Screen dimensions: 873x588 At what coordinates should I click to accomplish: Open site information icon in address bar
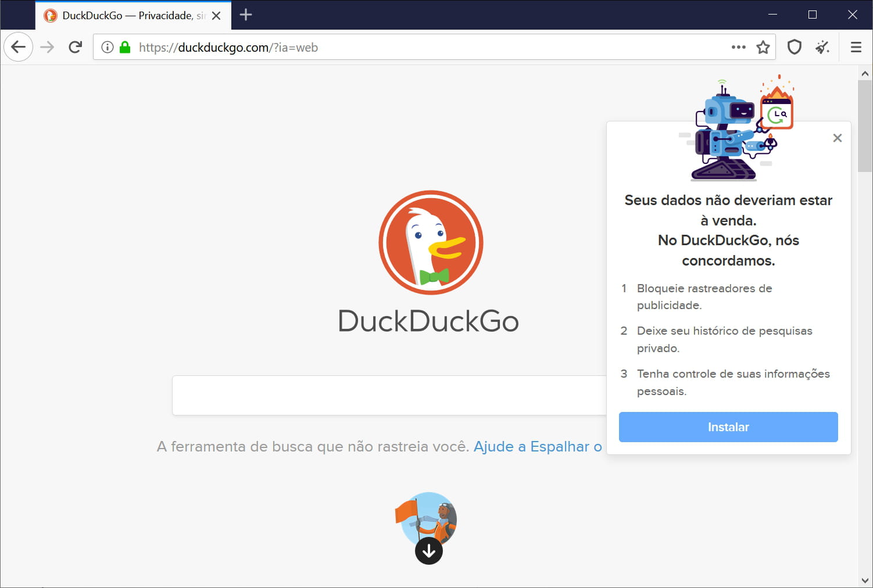(108, 47)
